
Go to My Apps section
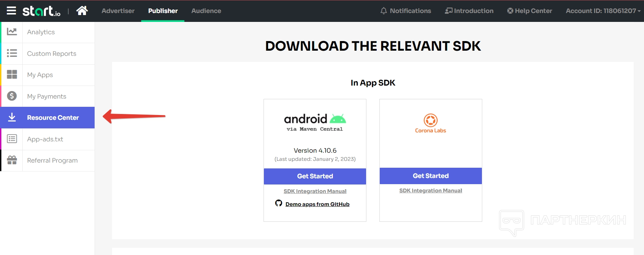[x=48, y=75]
